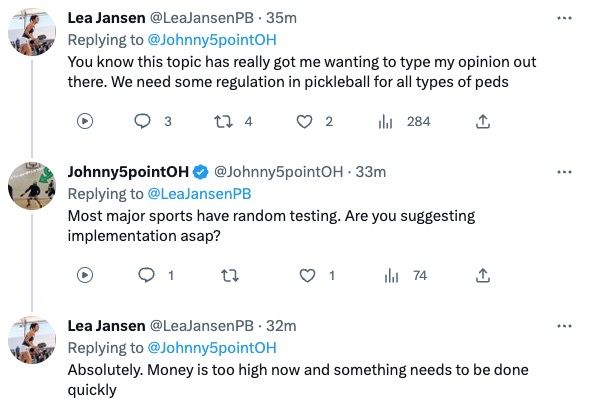Viewport: 590px width, 405px height.
Task: Open @LeaJansenPB mention in reply line
Action: 199,193
